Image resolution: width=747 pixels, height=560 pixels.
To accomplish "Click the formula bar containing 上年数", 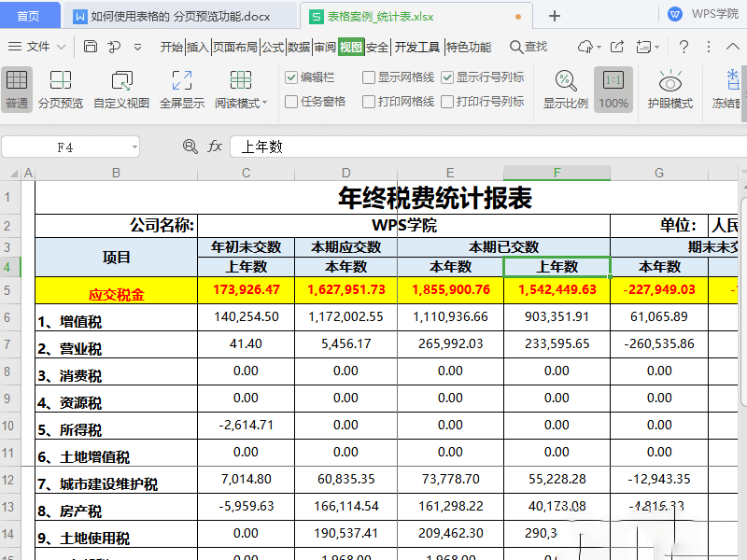I will point(487,147).
